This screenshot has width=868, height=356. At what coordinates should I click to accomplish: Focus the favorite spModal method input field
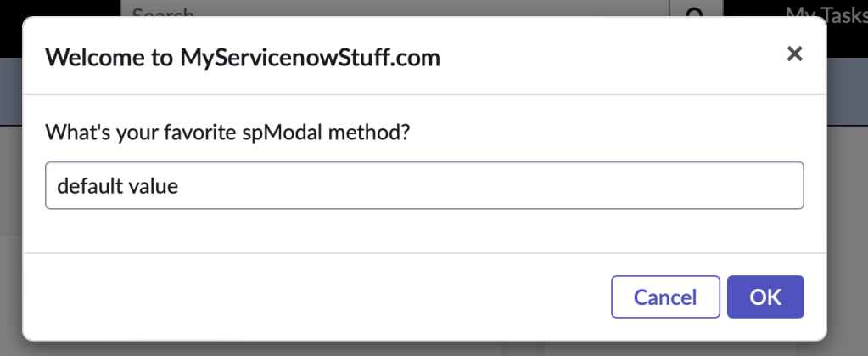click(423, 185)
